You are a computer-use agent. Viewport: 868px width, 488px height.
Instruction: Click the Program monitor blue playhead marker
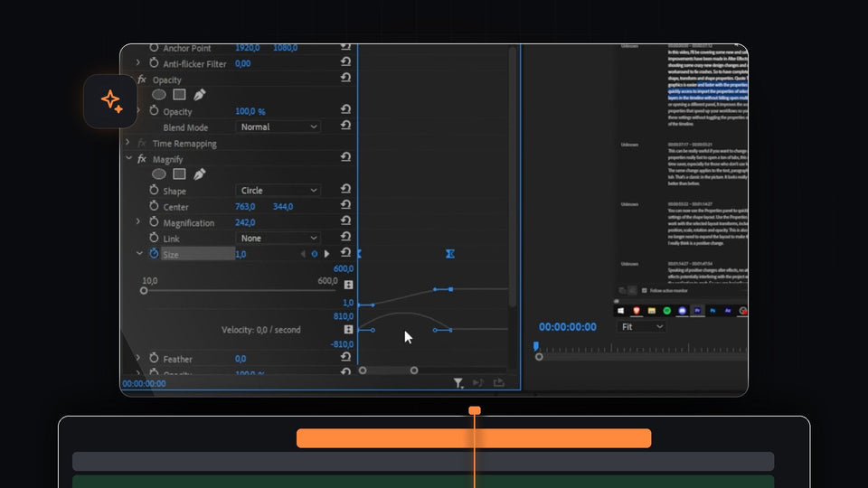tap(536, 346)
